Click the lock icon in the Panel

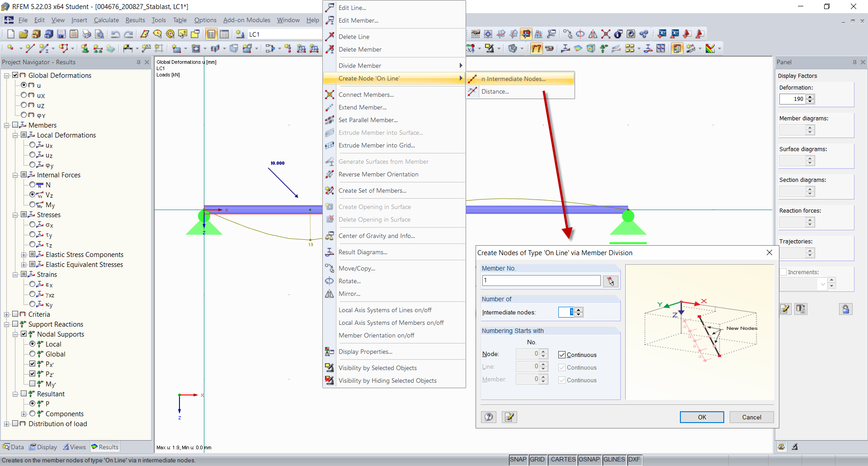(846, 309)
